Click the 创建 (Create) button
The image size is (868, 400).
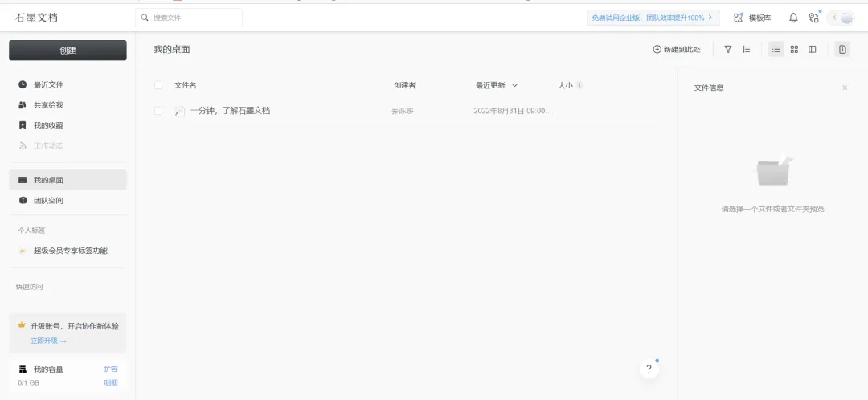[68, 51]
